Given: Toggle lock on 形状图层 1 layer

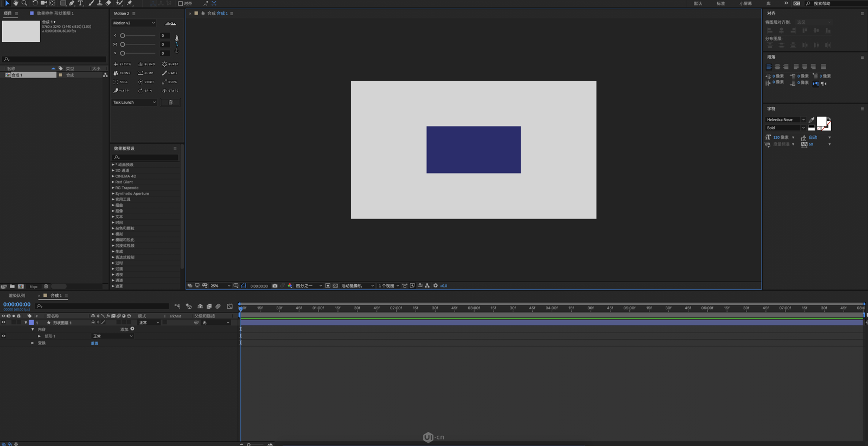Looking at the screenshot, I should click(x=18, y=322).
